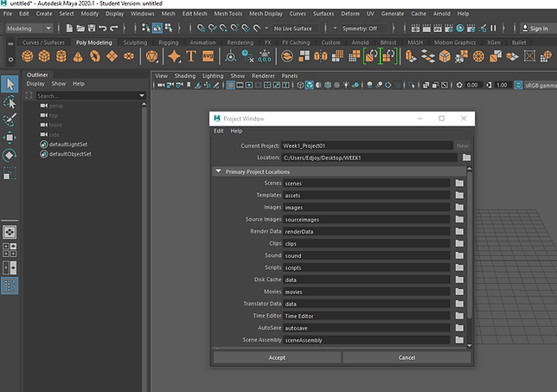Click the viewport gamma value field
This screenshot has width=557, height=392.
[x=502, y=85]
